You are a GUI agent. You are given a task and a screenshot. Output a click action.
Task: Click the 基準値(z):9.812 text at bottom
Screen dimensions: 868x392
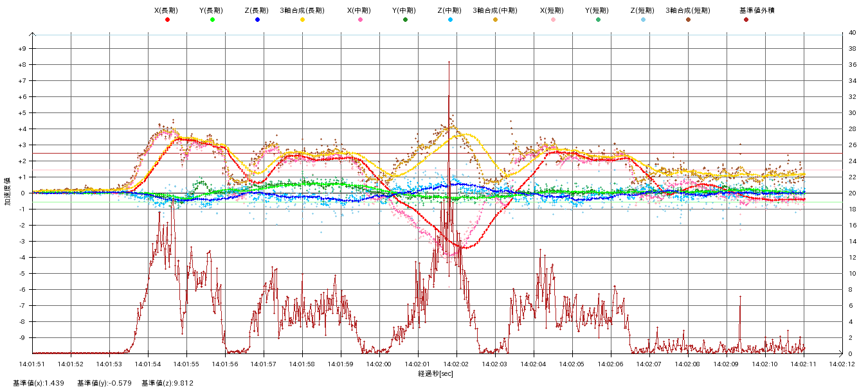167,383
